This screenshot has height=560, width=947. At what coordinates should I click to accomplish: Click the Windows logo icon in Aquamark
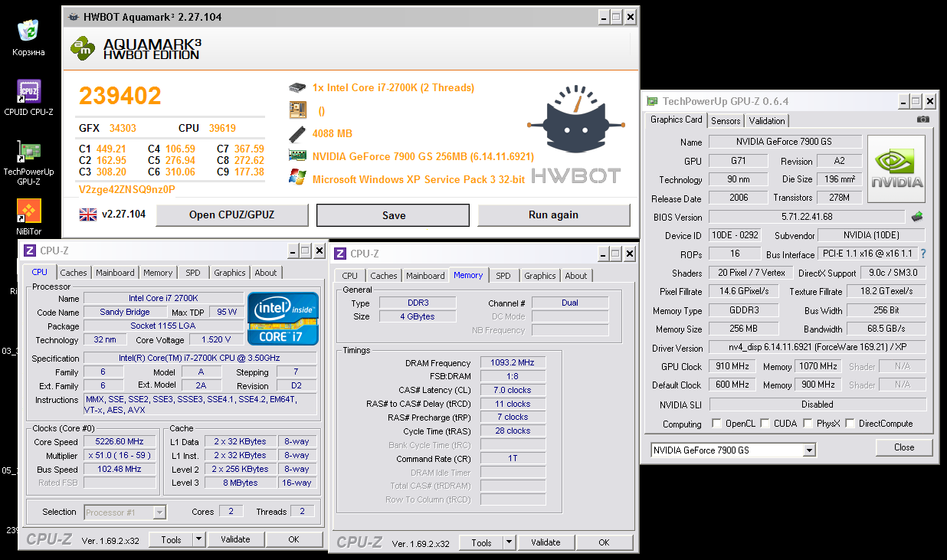click(297, 178)
